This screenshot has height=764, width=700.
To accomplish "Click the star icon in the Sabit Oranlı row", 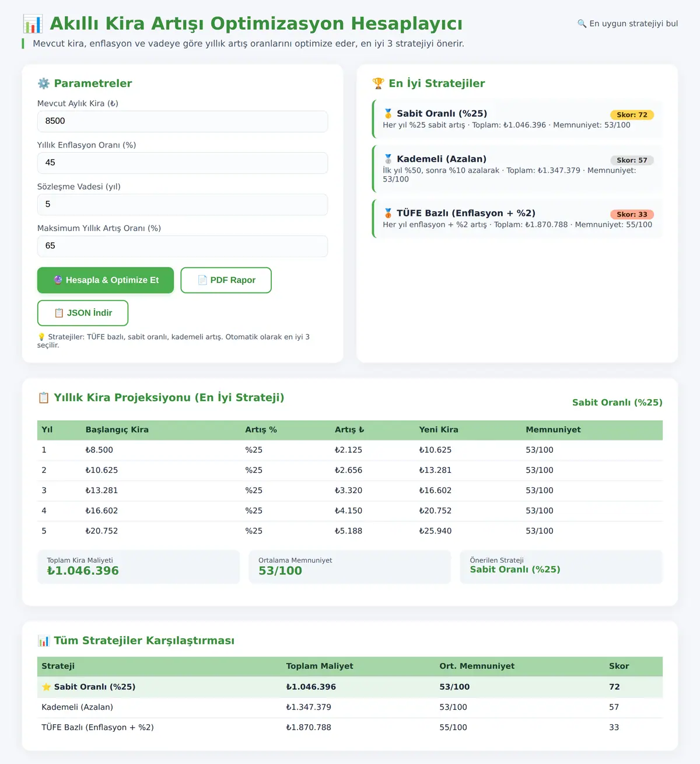I will [47, 687].
